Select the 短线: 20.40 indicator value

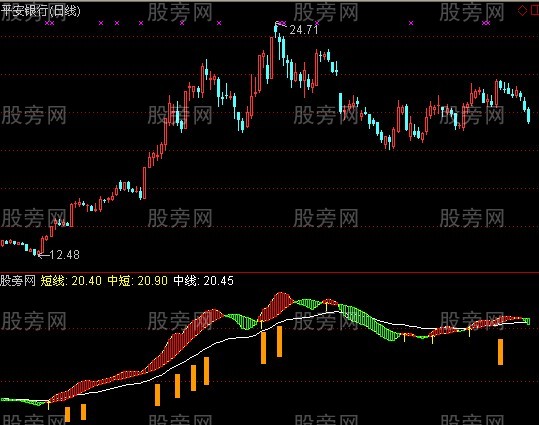[x=71, y=281]
